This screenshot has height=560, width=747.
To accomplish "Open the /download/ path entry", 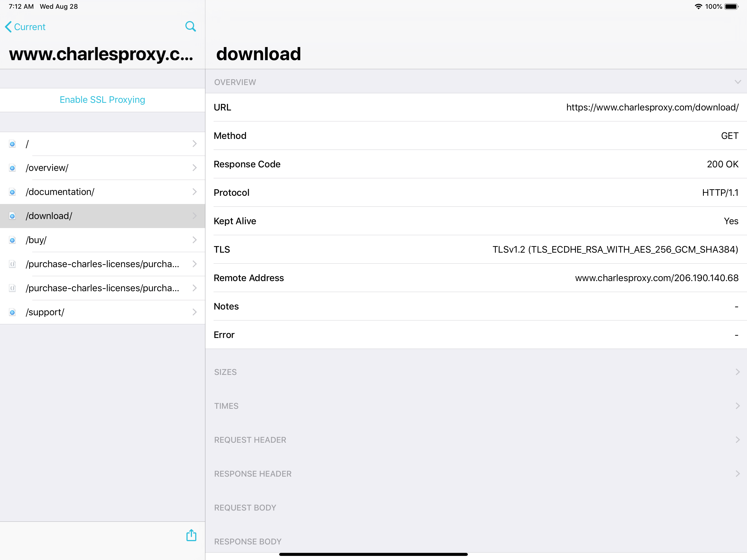I will pyautogui.click(x=101, y=216).
